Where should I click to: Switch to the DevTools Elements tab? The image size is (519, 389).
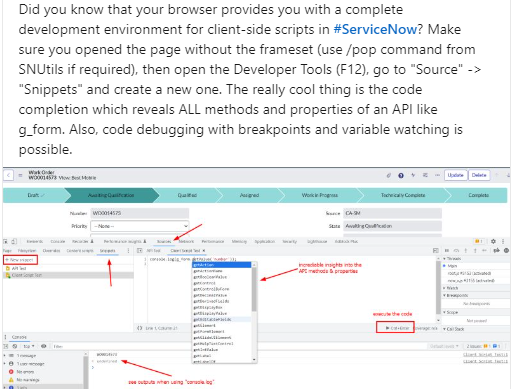35,241
